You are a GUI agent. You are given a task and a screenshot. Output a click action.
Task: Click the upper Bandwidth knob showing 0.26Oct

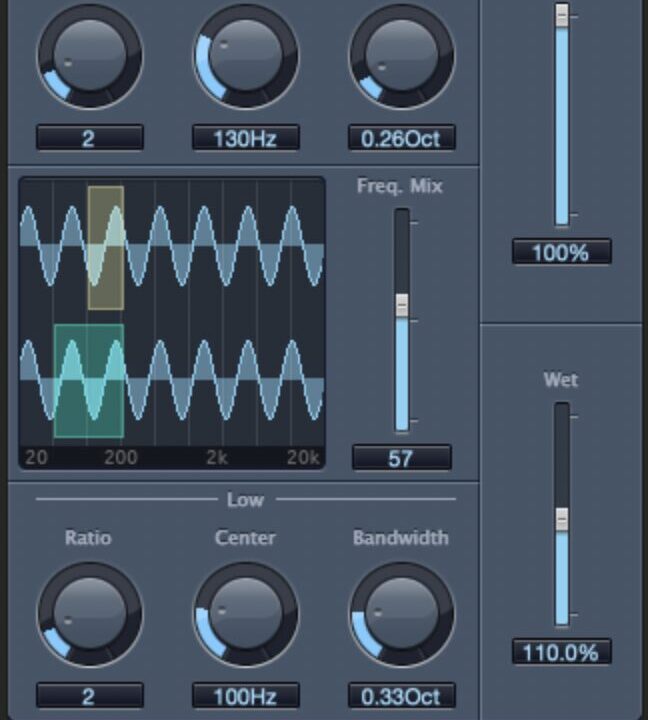pyautogui.click(x=402, y=56)
